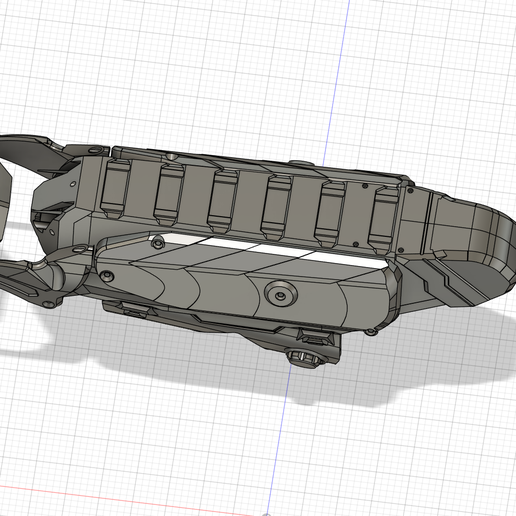The height and width of the screenshot is (516, 516).
Task: Pick the rightmost raised rib on top rail
Action: pos(383,219)
